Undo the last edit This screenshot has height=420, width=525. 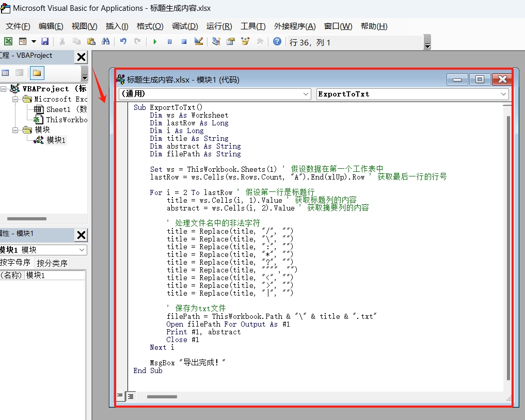123,41
